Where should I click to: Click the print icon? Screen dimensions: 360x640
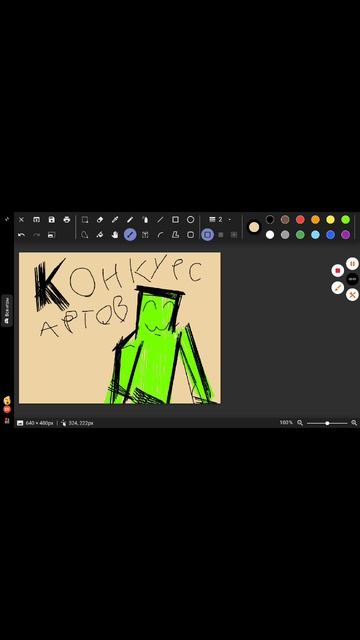[67, 220]
